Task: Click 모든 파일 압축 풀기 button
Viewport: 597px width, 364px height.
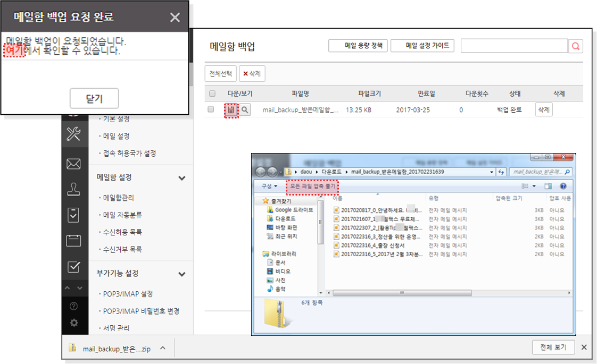Action: (312, 187)
